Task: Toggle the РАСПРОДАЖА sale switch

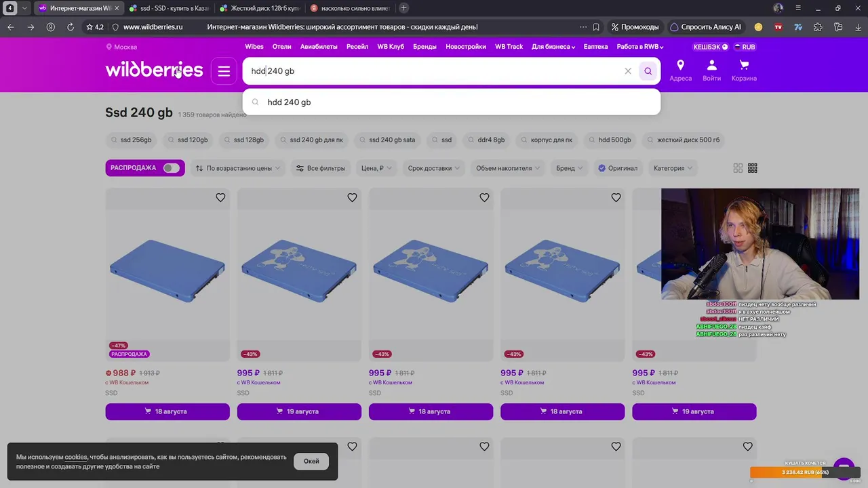Action: coord(172,168)
